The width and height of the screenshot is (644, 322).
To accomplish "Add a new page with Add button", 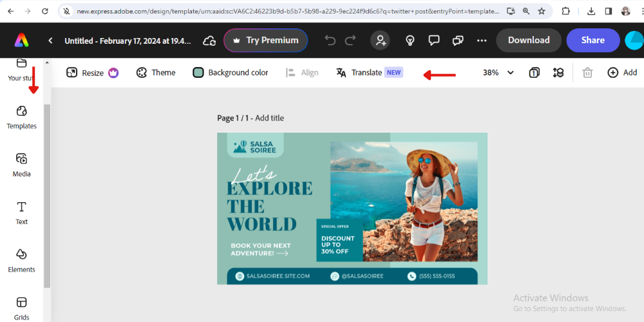I will click(622, 73).
